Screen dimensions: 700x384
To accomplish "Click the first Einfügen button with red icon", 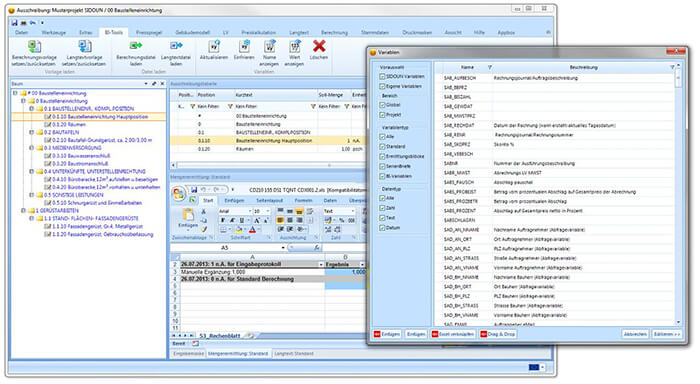I will (387, 334).
